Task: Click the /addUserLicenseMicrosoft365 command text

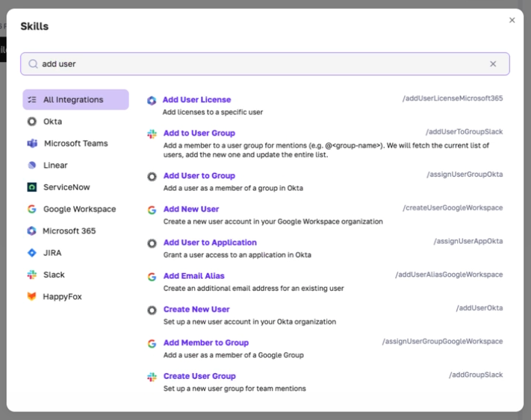Action: [x=453, y=98]
